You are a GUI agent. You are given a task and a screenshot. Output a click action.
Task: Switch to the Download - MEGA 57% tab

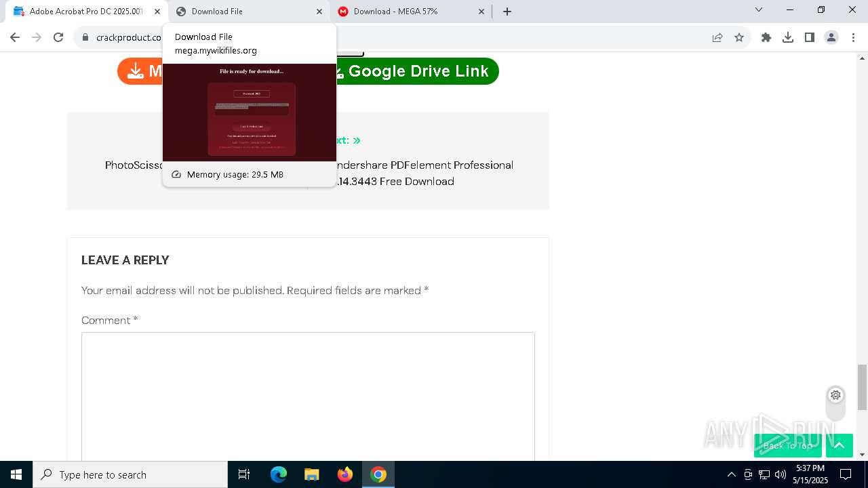(x=412, y=11)
